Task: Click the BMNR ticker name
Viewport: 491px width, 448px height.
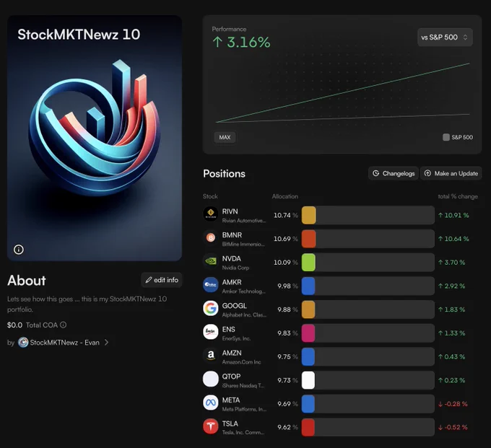Action: [x=232, y=235]
